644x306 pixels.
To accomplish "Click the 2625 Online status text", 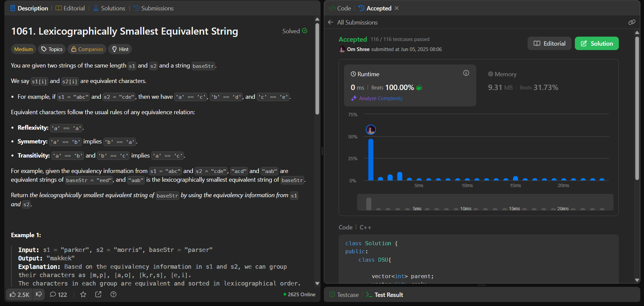I will tap(299, 295).
